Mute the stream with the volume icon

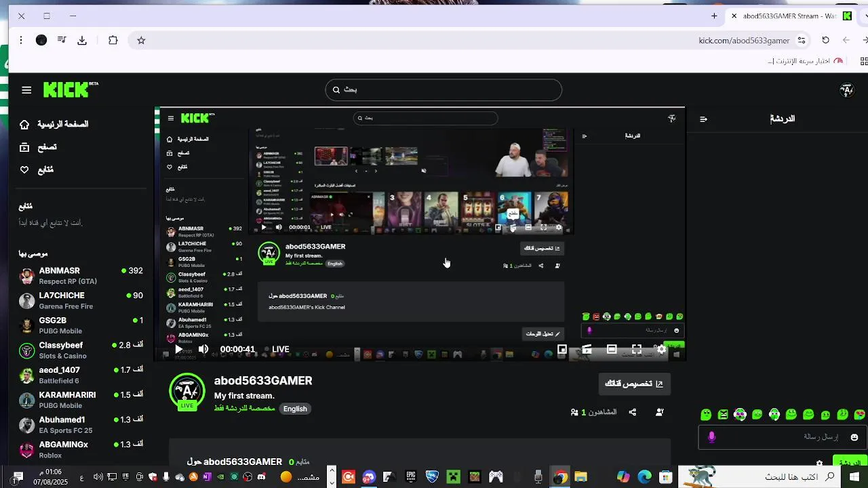coord(203,350)
